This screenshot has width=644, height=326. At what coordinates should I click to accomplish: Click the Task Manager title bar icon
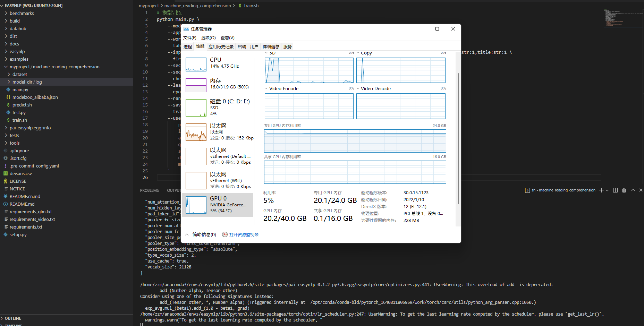click(x=186, y=29)
